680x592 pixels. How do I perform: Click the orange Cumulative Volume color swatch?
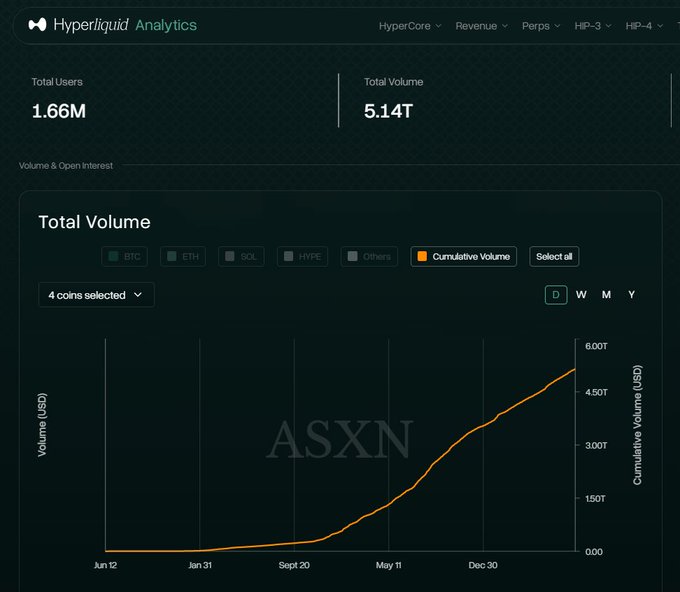(422, 256)
